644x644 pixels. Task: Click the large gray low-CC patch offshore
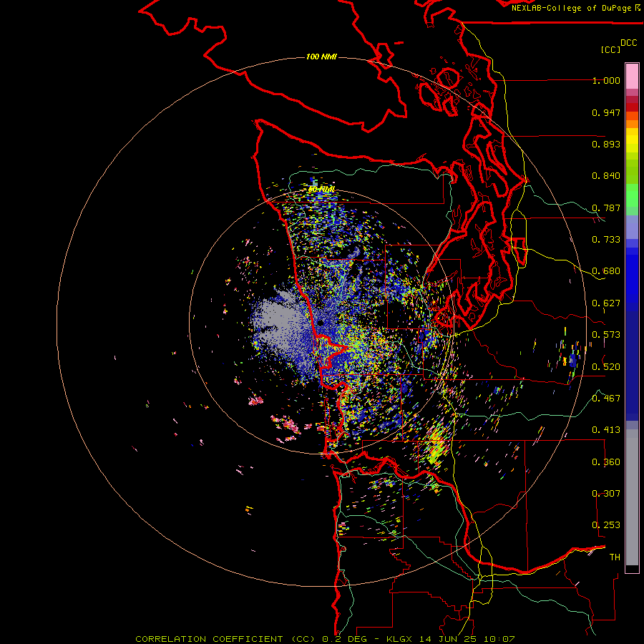click(x=279, y=323)
